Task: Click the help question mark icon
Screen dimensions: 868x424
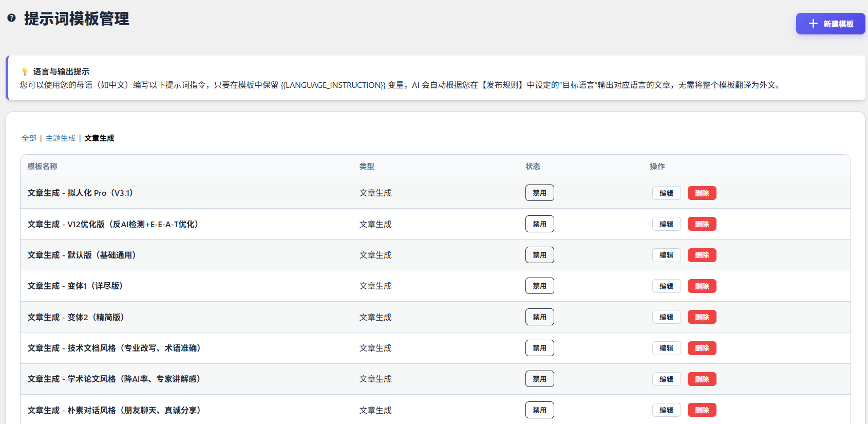Action: (11, 18)
